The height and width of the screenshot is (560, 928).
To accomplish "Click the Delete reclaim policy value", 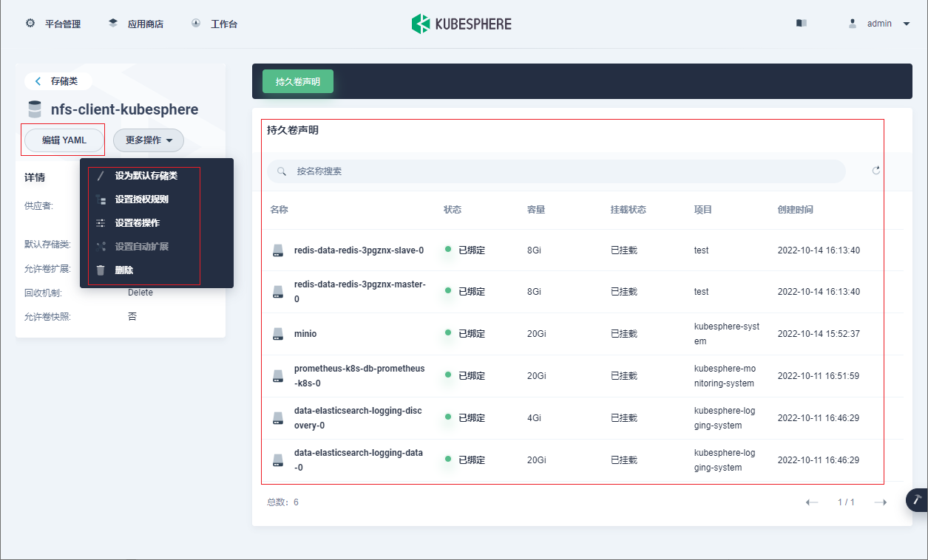I will tap(140, 293).
